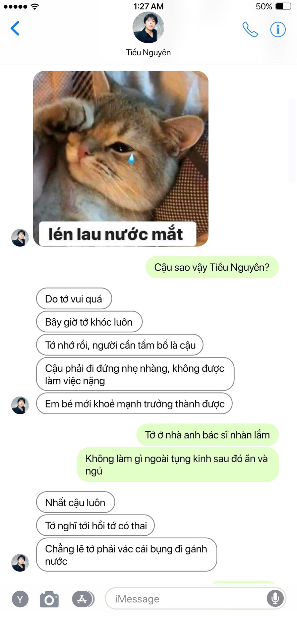Tap sender avatar beside the cat image

click(x=20, y=238)
